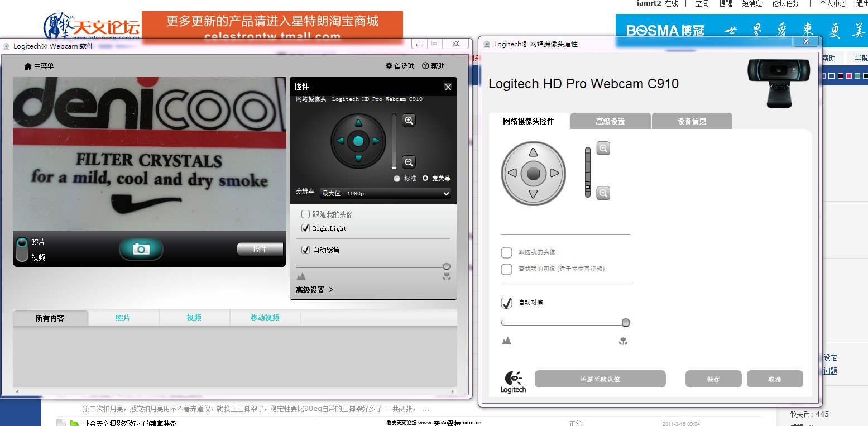The height and width of the screenshot is (426, 868).
Task: Click 保存 save button
Action: tap(713, 379)
